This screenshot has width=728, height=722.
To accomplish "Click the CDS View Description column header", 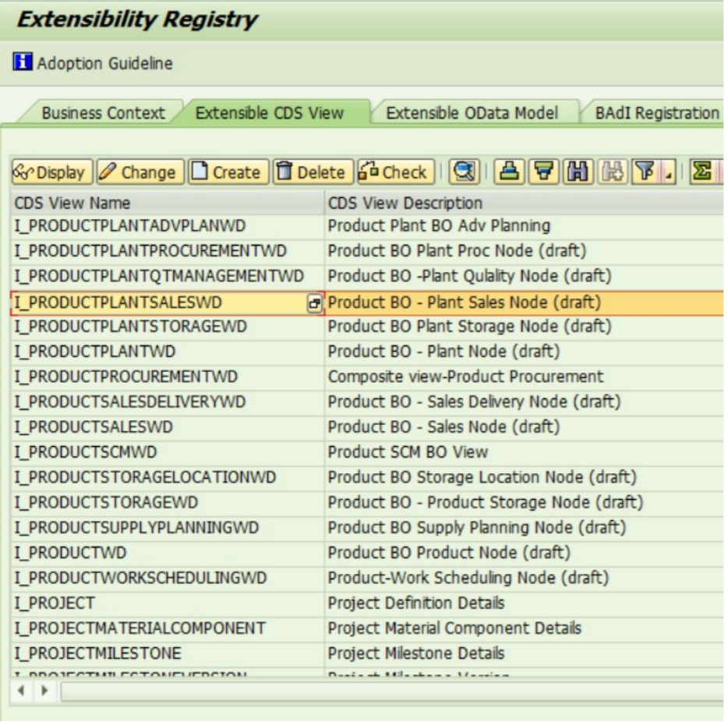I will pyautogui.click(x=524, y=203).
